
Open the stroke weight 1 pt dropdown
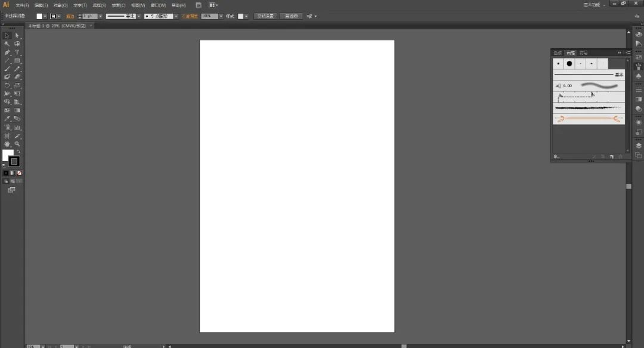(x=100, y=17)
